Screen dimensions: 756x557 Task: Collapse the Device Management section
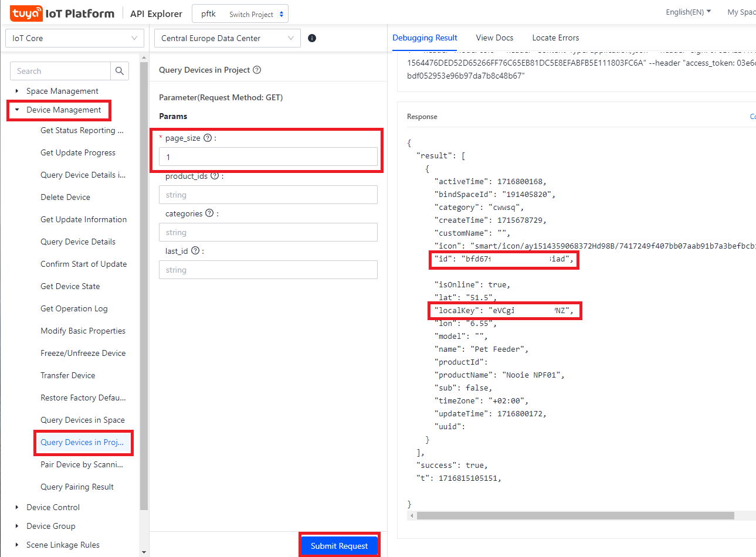(17, 110)
